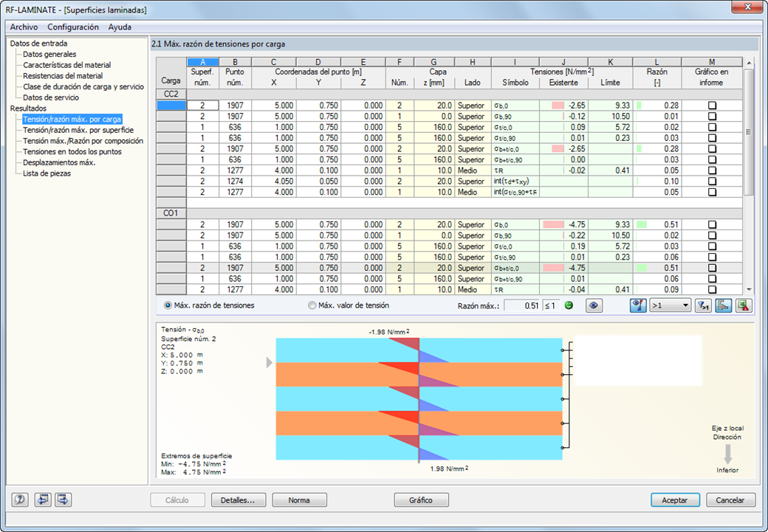Click the Cancelar button
Viewport: 768px width, 532px height.
pos(730,500)
